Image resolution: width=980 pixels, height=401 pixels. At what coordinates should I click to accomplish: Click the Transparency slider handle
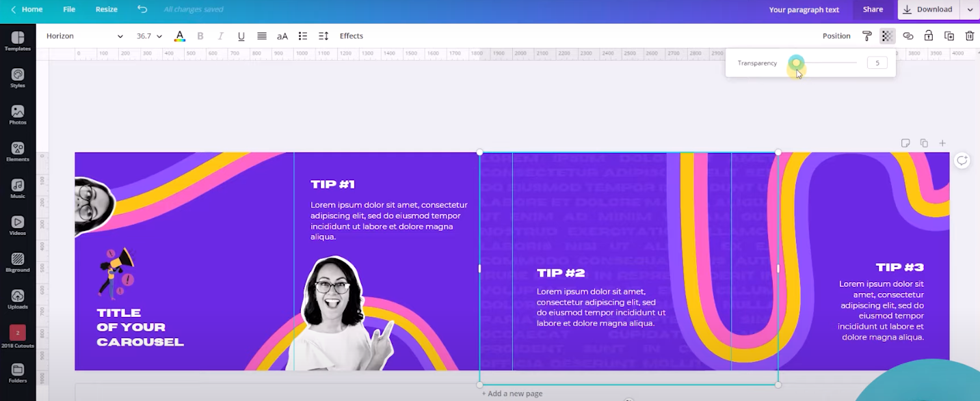pos(795,63)
